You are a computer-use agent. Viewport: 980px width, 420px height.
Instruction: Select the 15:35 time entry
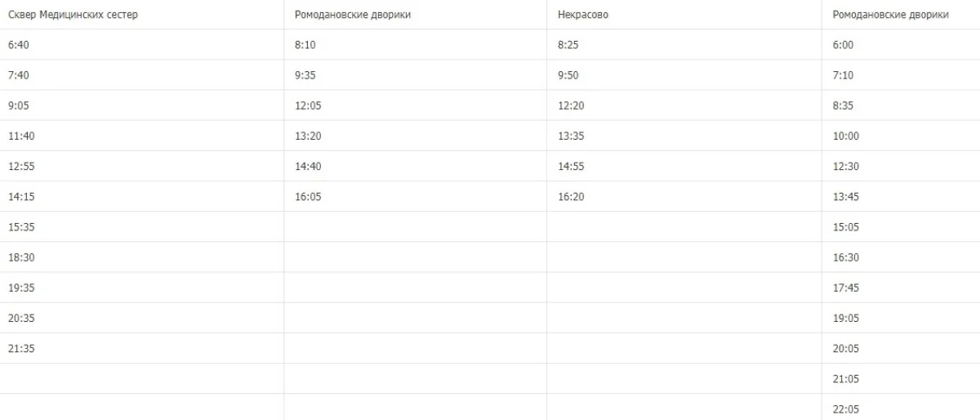[x=21, y=227]
